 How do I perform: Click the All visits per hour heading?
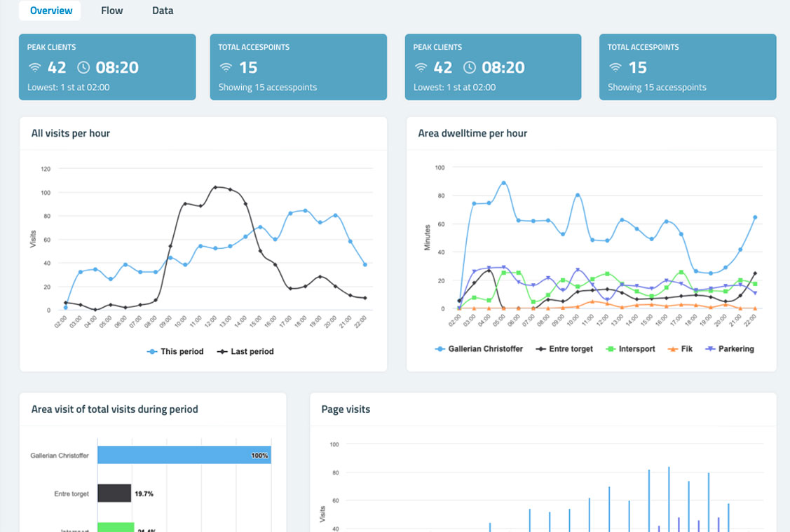tap(71, 133)
